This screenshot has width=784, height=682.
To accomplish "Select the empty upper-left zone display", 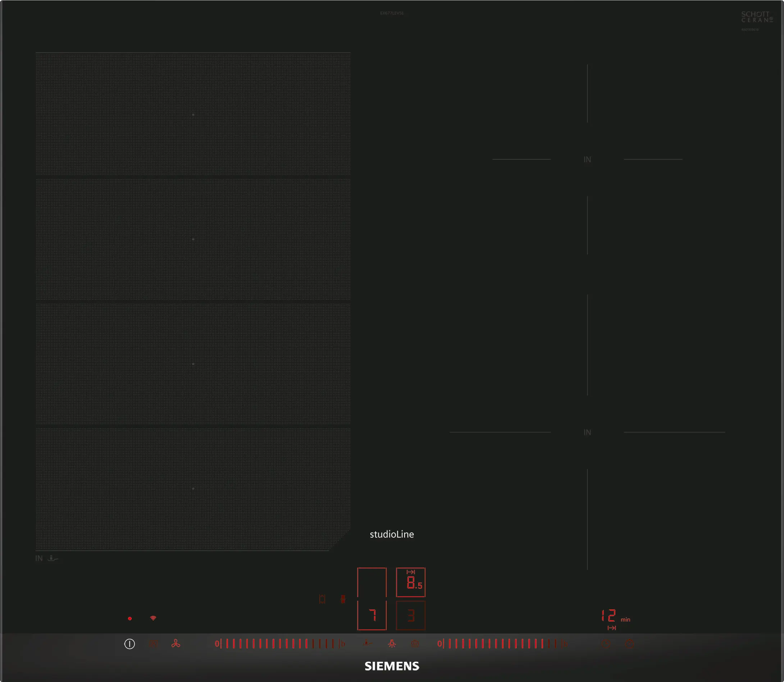I will pos(372,582).
